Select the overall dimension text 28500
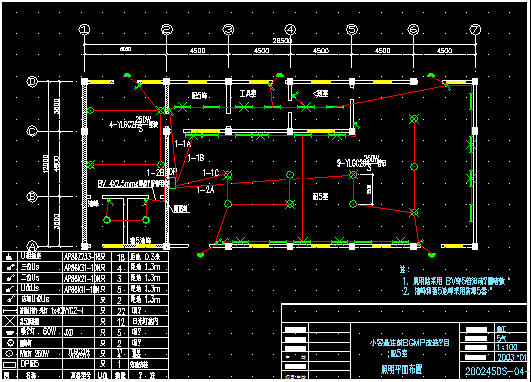Viewport: 531px width, 382px height. click(x=282, y=40)
